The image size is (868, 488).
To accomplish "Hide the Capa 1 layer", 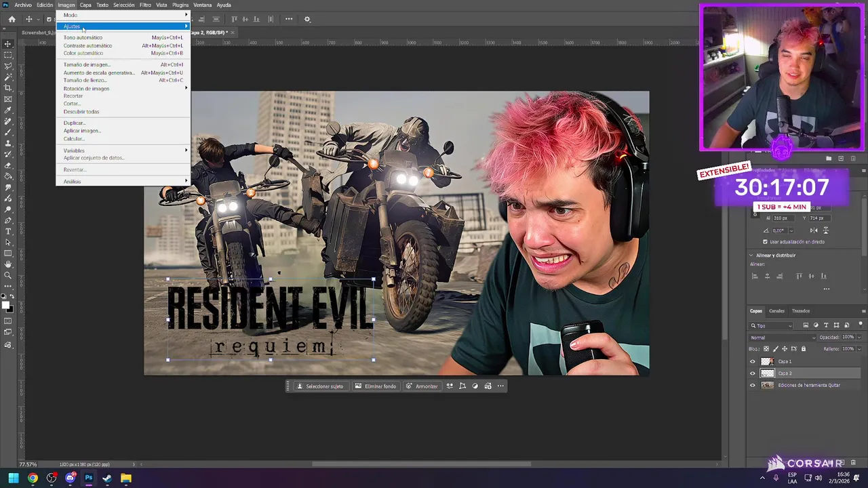I will (752, 361).
